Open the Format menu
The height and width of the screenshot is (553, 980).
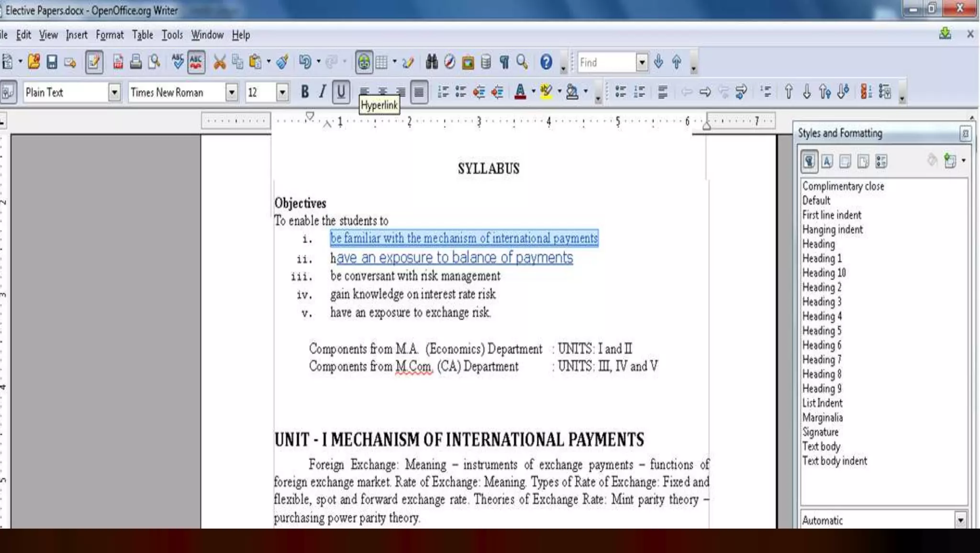pyautogui.click(x=110, y=35)
